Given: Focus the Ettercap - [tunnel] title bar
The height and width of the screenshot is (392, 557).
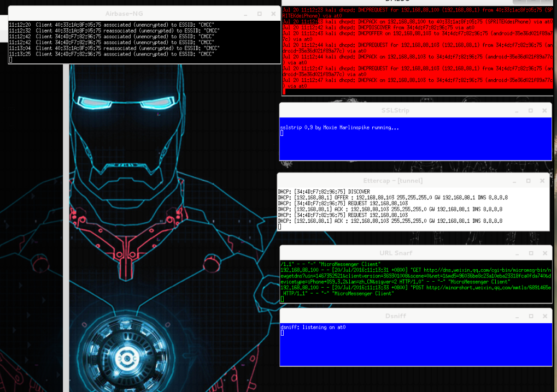Looking at the screenshot, I should click(x=392, y=181).
